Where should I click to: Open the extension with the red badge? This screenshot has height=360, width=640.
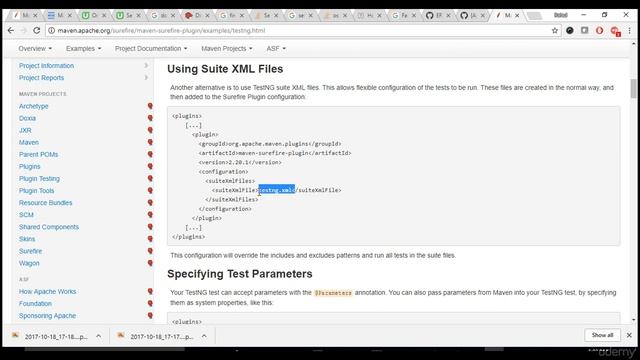615,31
